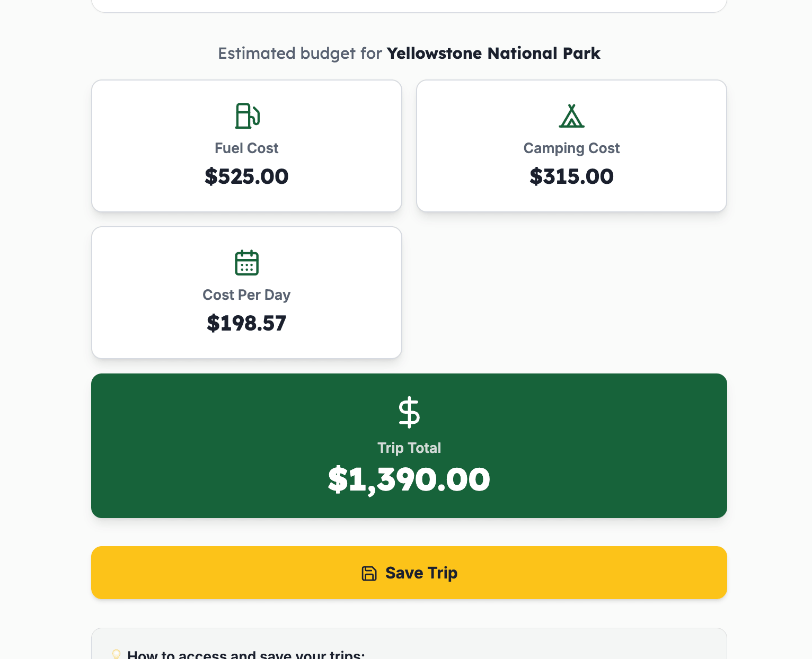Click the fuel pump icon
The image size is (812, 659).
click(246, 116)
